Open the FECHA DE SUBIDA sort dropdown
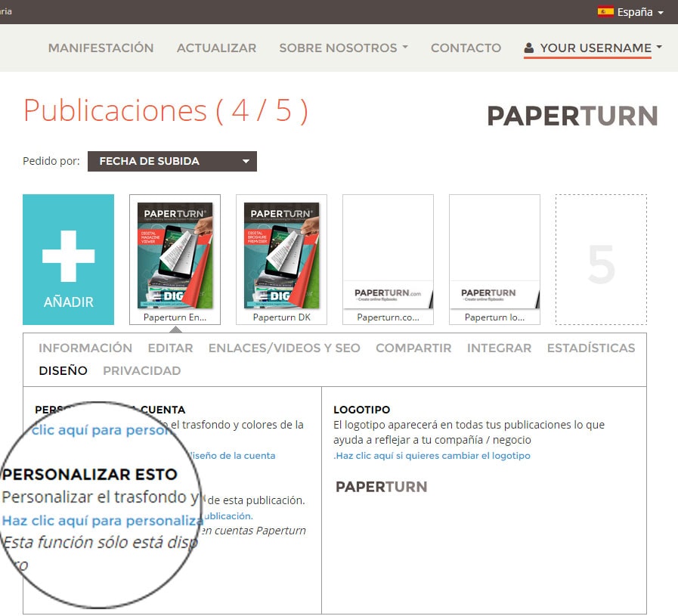 pyautogui.click(x=172, y=161)
